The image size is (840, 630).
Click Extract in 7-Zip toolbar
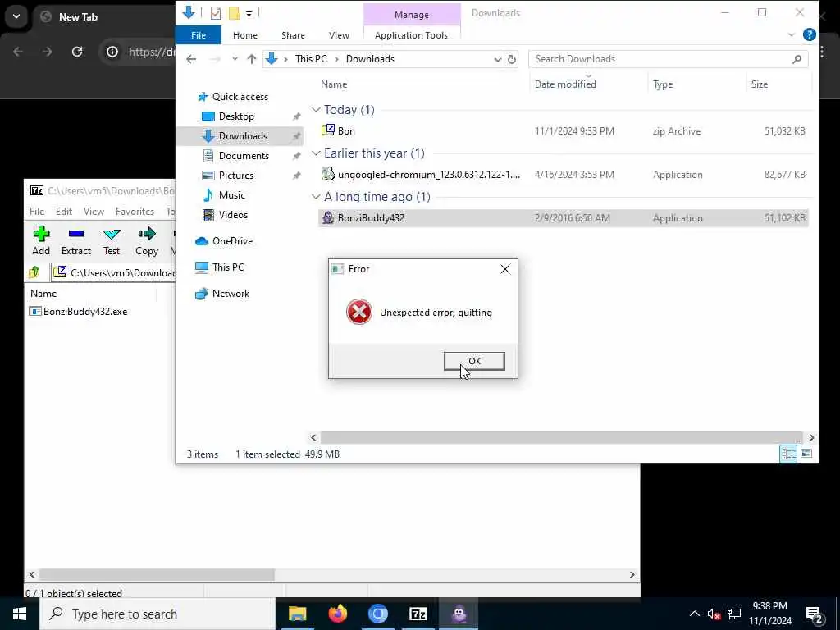(76, 240)
